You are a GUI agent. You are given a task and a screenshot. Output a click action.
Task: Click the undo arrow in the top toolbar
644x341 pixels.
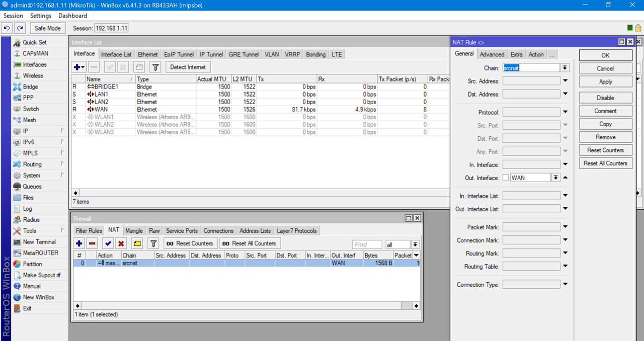click(x=7, y=28)
